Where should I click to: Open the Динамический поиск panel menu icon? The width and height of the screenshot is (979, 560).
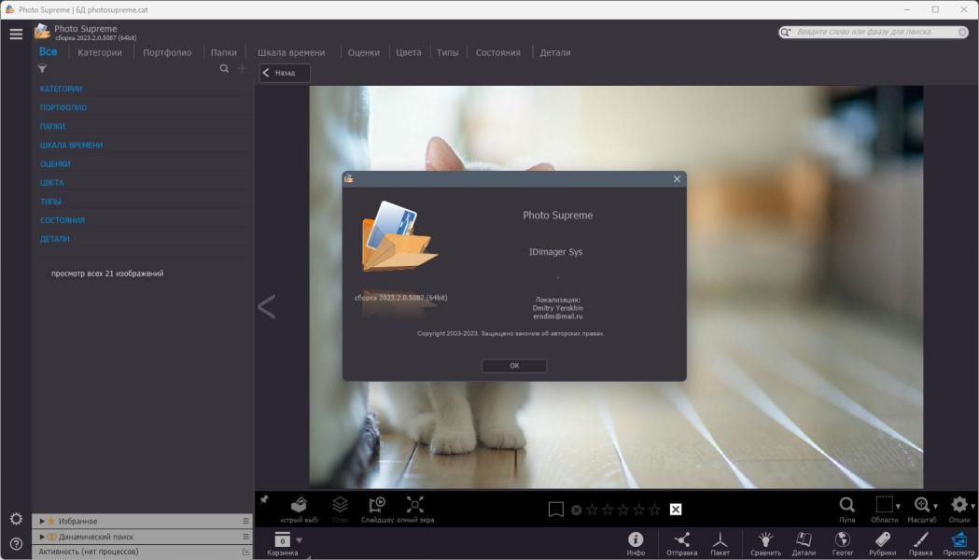[x=245, y=537]
